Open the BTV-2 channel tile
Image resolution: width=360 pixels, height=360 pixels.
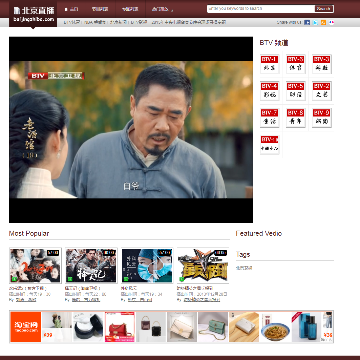[x=322, y=91]
